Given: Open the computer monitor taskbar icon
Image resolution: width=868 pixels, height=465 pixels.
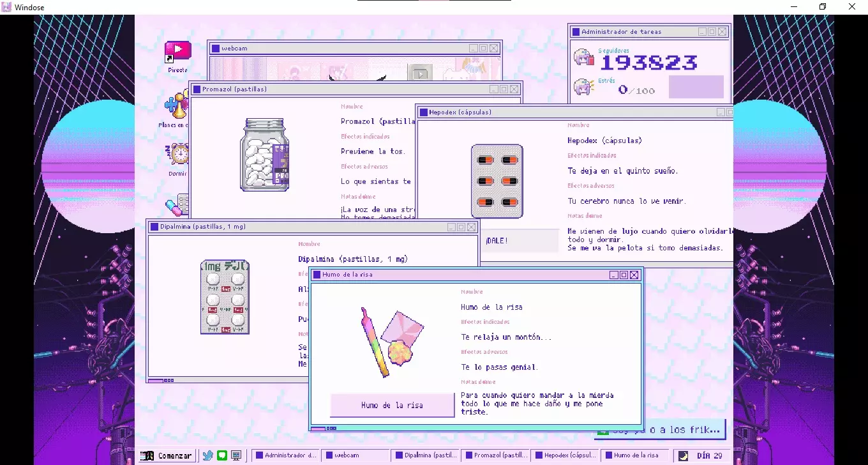Looking at the screenshot, I should (x=236, y=455).
